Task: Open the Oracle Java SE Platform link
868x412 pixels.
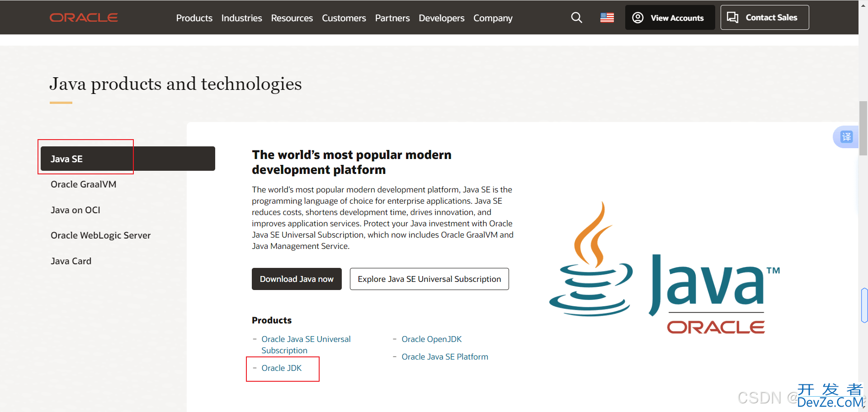Action: (445, 357)
